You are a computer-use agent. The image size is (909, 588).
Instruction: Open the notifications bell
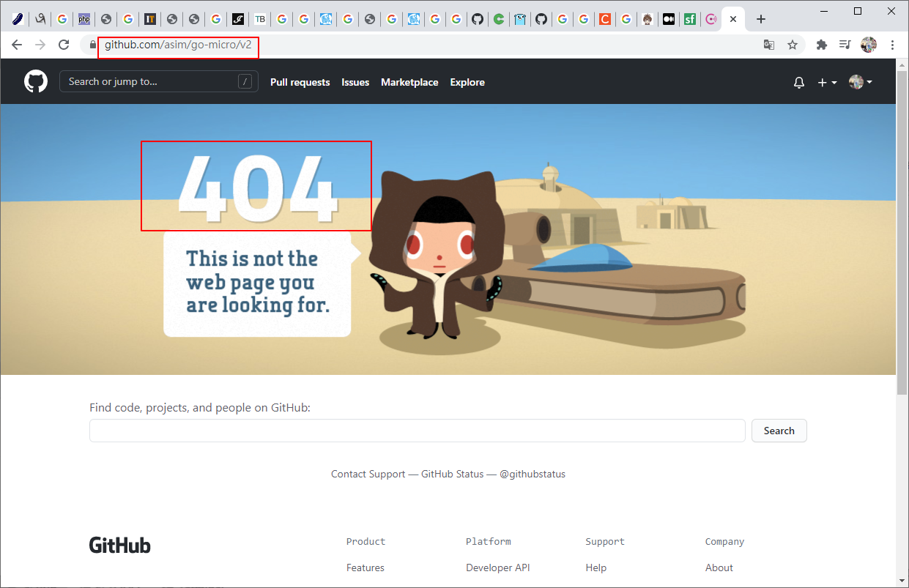799,83
